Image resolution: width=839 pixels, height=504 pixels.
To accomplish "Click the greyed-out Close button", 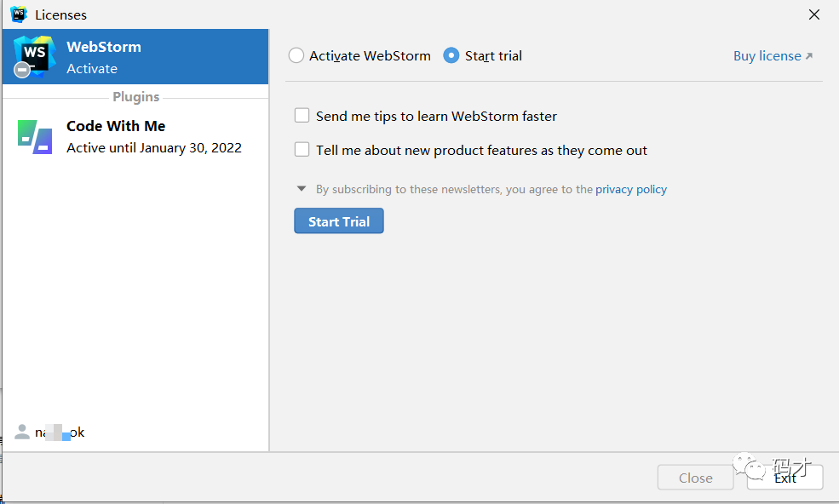I will pyautogui.click(x=695, y=478).
